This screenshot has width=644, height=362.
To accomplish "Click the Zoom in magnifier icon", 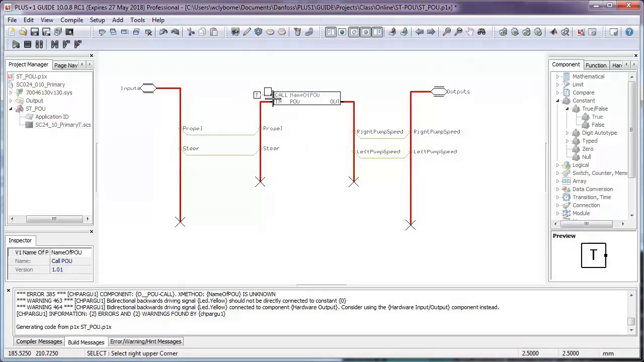I will (447, 32).
